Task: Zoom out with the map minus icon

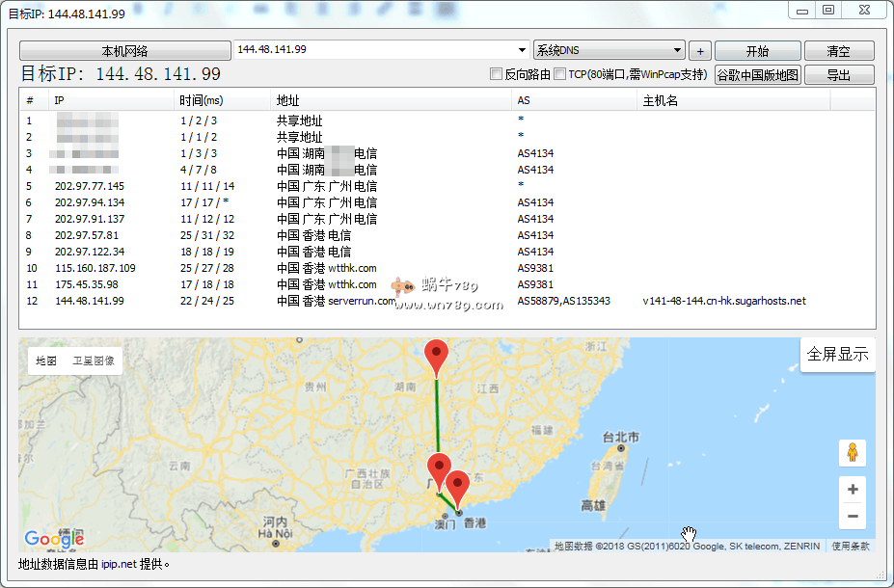Action: [852, 517]
